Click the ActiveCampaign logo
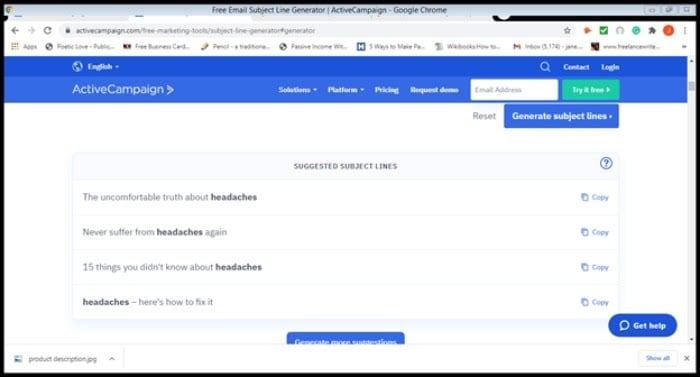 tap(123, 89)
